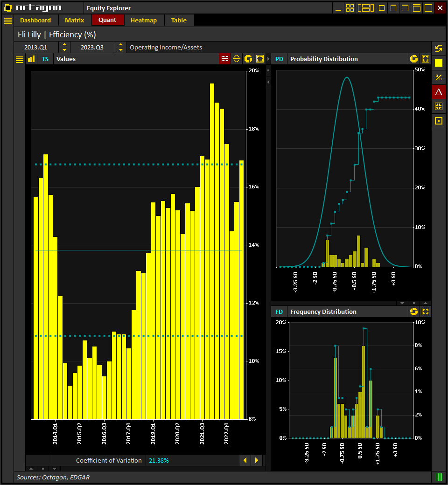Screen dimensions: 448x485
Task: Maximize the Values chart panel
Action: tap(260, 59)
